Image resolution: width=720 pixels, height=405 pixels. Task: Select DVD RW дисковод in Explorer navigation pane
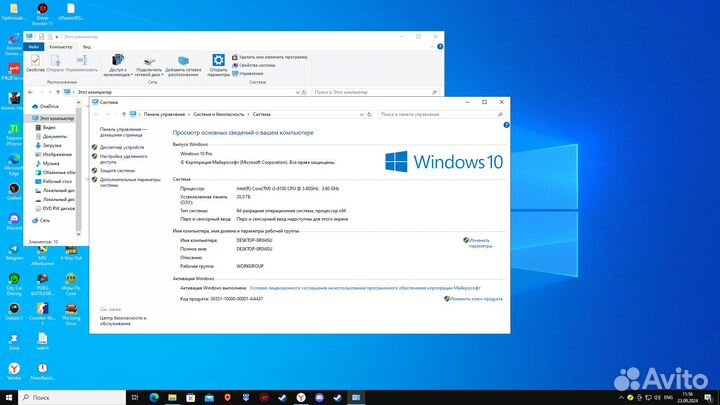coord(55,208)
